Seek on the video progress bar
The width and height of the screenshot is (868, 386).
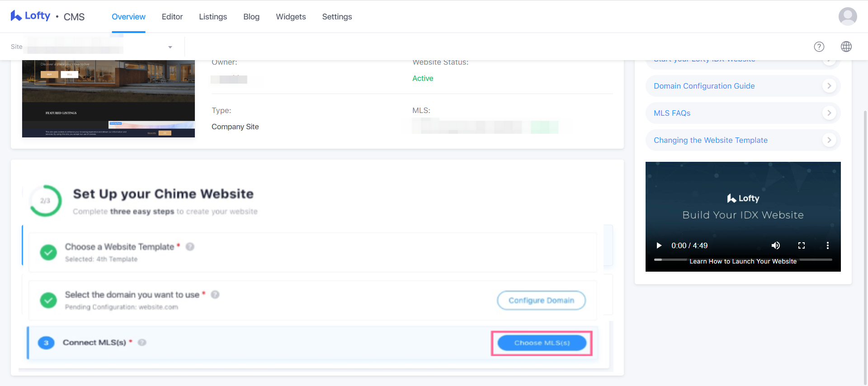743,259
